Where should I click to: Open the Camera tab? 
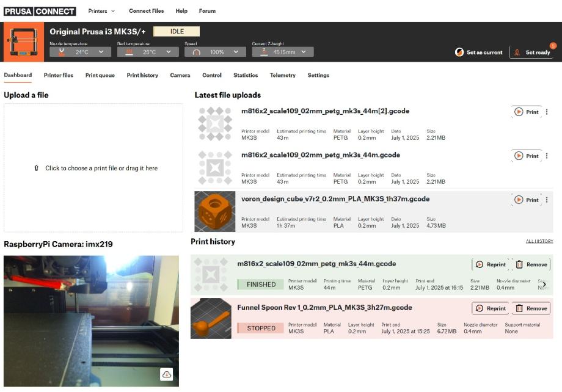(x=180, y=75)
